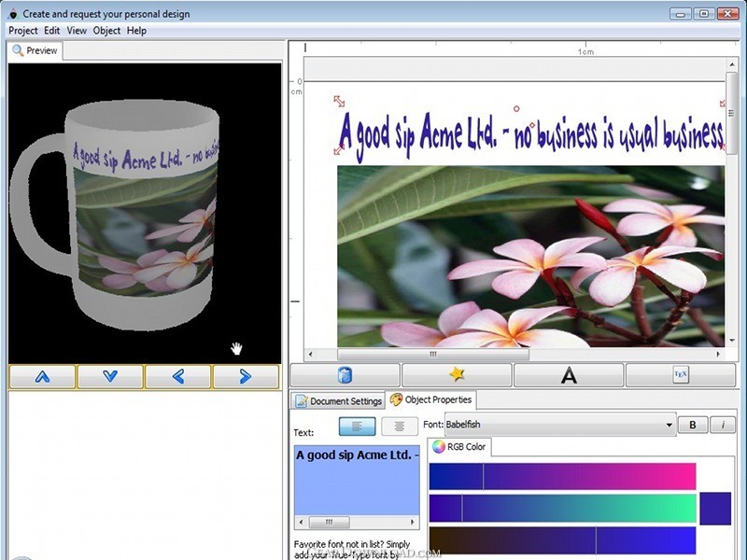Click the text box scroll-left arrow
This screenshot has width=747, height=560.
click(x=301, y=522)
